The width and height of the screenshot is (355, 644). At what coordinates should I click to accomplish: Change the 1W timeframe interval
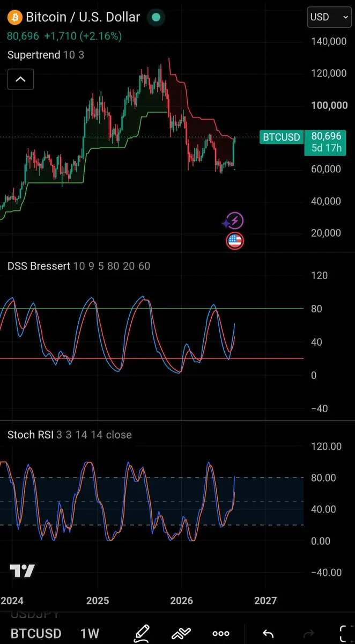(x=90, y=633)
